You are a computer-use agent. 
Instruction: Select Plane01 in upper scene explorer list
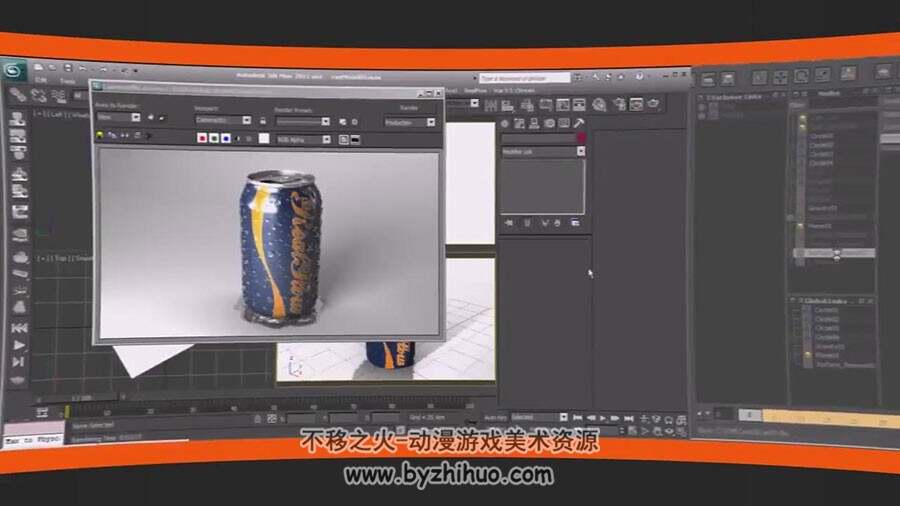[x=819, y=227]
